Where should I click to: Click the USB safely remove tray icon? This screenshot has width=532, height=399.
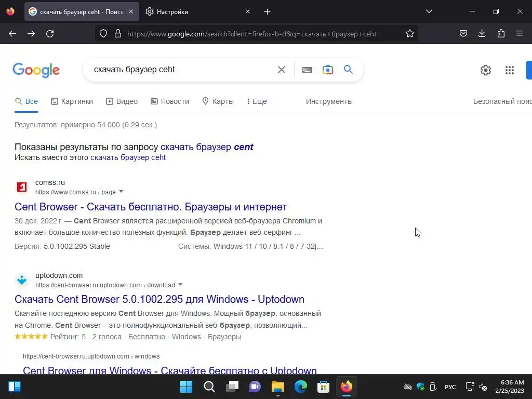click(x=433, y=387)
